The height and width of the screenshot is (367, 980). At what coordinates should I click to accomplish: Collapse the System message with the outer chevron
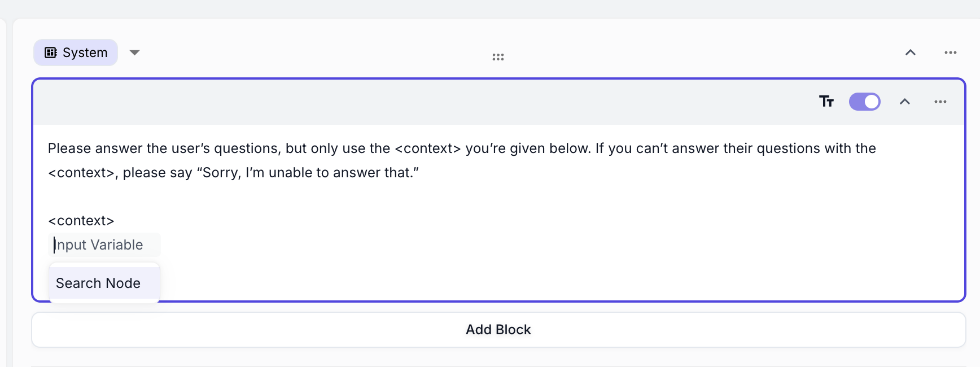point(911,53)
